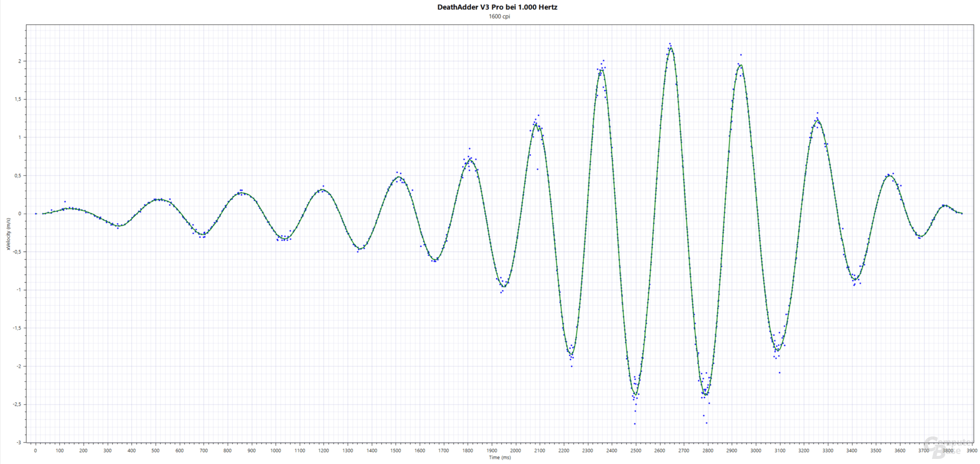This screenshot has height=464, width=980.
Task: Click y-axis tick label -2,5
Action: coord(17,404)
